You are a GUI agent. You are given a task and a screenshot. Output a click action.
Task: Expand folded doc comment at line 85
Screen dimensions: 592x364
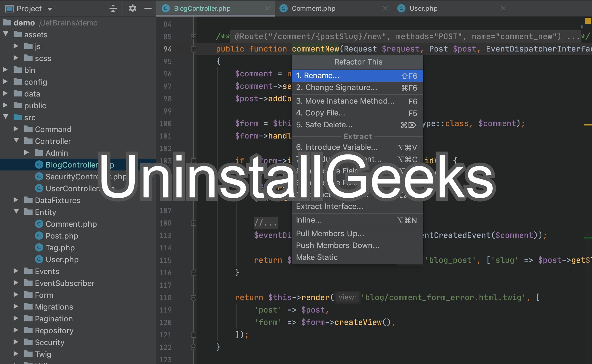pyautogui.click(x=194, y=37)
